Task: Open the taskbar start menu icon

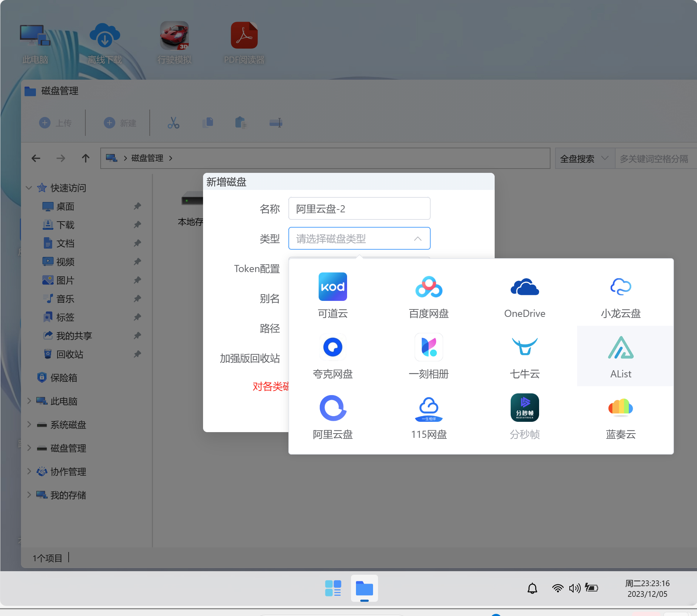Action: click(333, 588)
